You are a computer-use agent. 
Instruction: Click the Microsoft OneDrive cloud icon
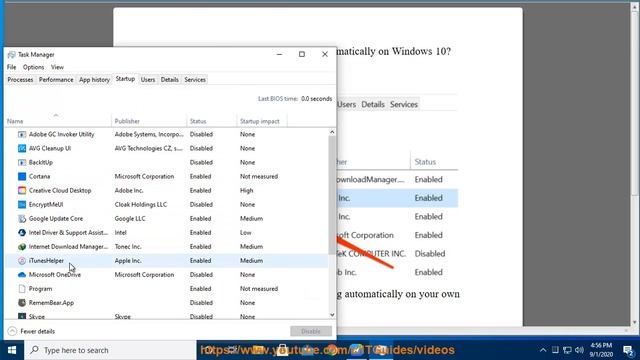coord(22,275)
